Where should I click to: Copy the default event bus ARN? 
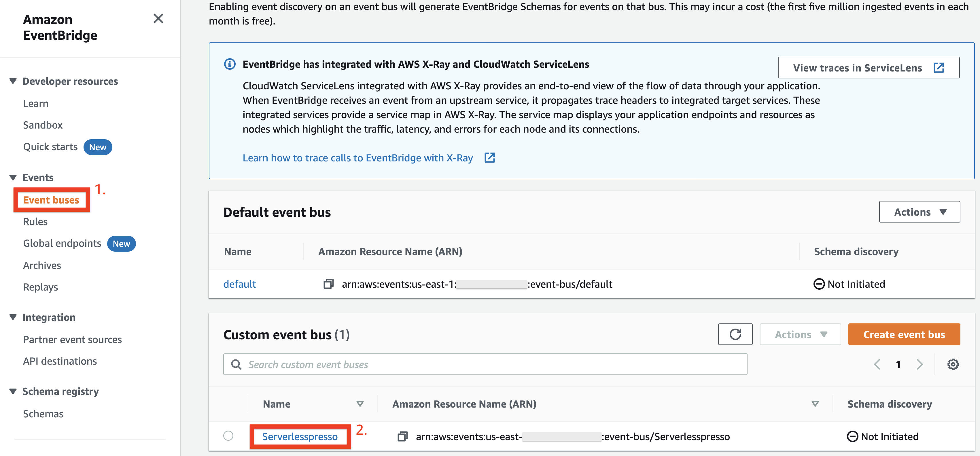pos(328,284)
